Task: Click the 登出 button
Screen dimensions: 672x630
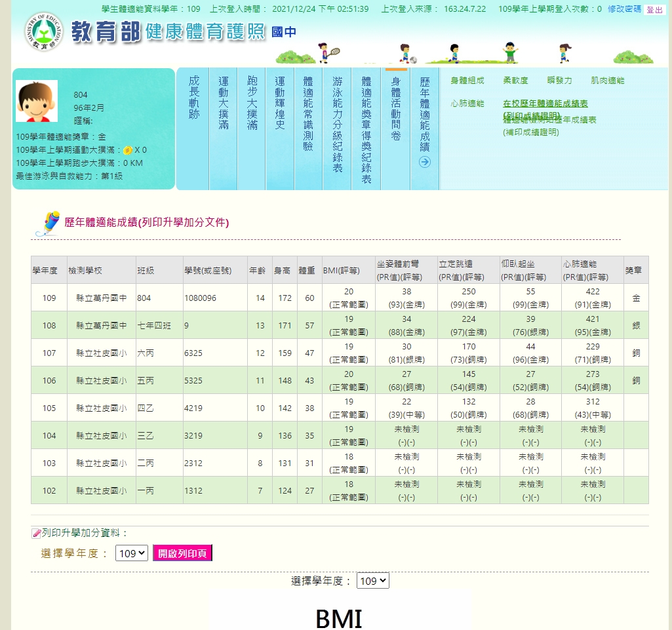Action: tap(655, 9)
